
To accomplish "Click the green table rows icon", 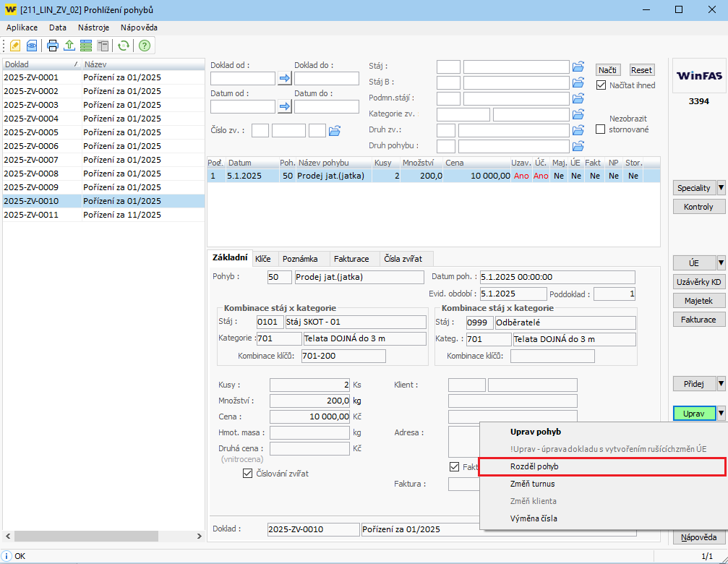I will 86,46.
